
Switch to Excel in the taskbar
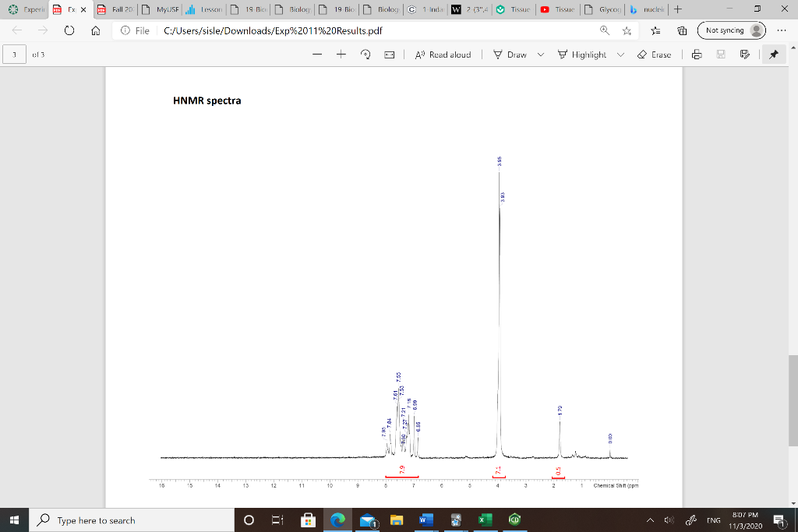(x=485, y=520)
